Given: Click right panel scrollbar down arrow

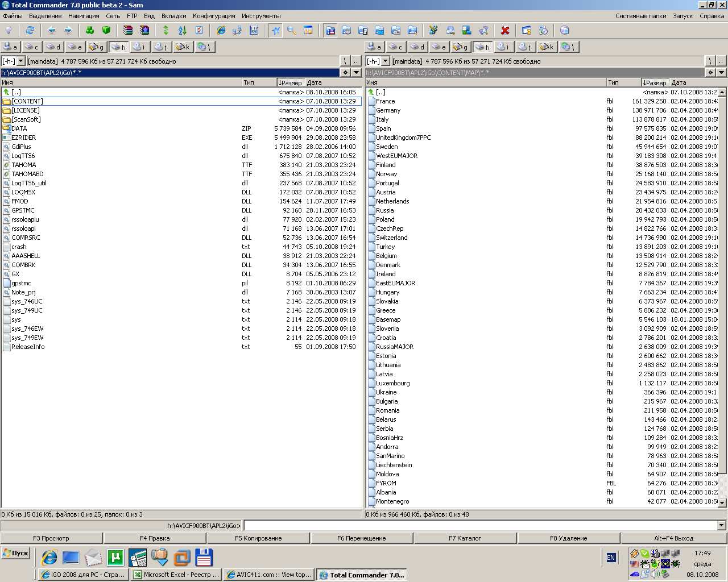Looking at the screenshot, I should [x=722, y=502].
